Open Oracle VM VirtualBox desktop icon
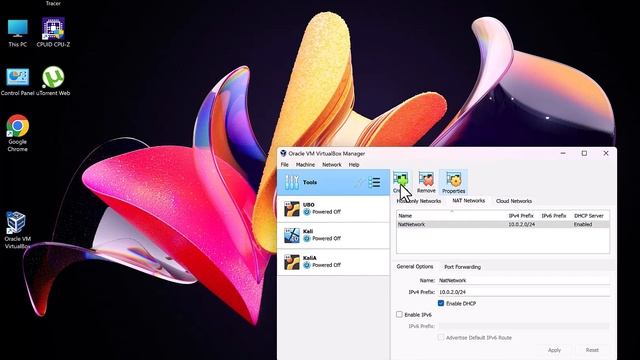Viewport: 640px width, 360px height. pos(18,230)
